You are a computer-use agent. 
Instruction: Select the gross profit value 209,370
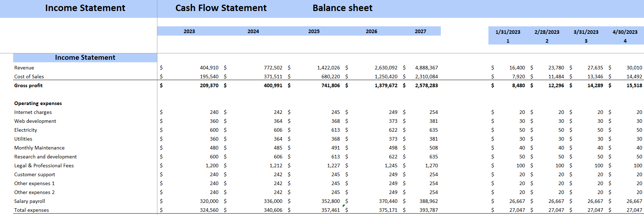tap(209, 85)
